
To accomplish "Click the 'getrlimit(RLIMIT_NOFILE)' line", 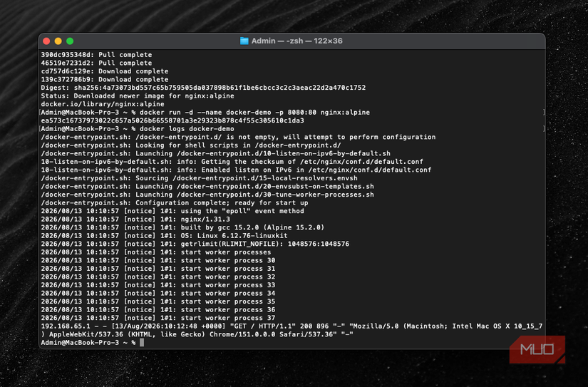I will [195, 244].
